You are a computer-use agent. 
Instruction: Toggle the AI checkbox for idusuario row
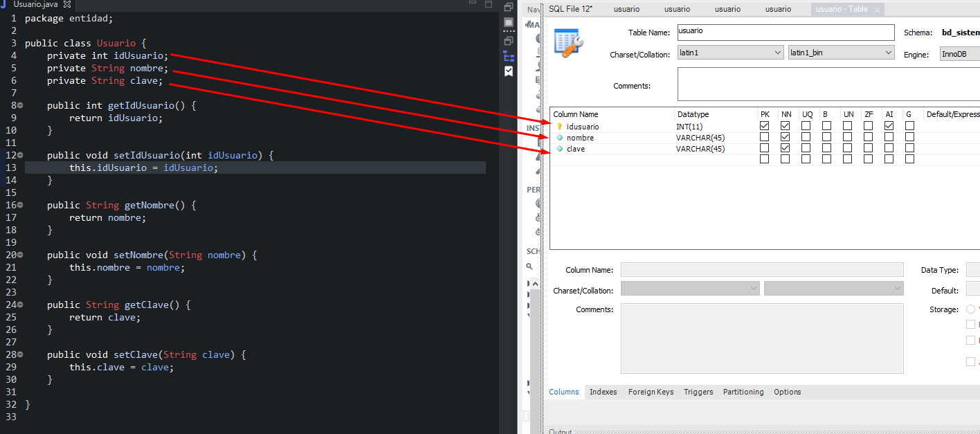tap(889, 126)
